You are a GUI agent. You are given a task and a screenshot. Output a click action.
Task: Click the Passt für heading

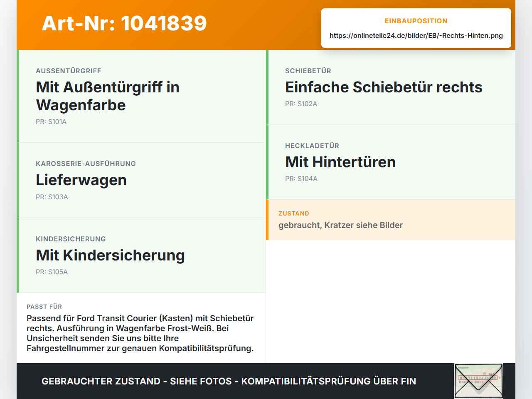(44, 307)
